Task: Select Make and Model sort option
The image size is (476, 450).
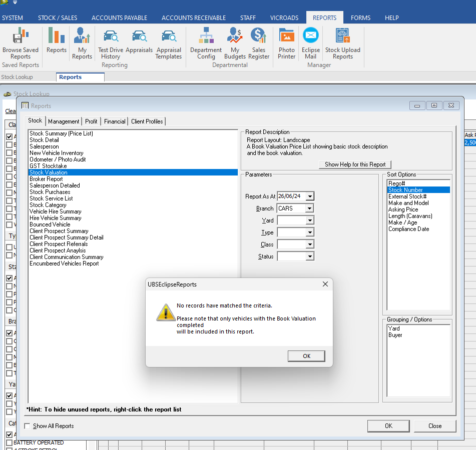Action: click(x=408, y=203)
